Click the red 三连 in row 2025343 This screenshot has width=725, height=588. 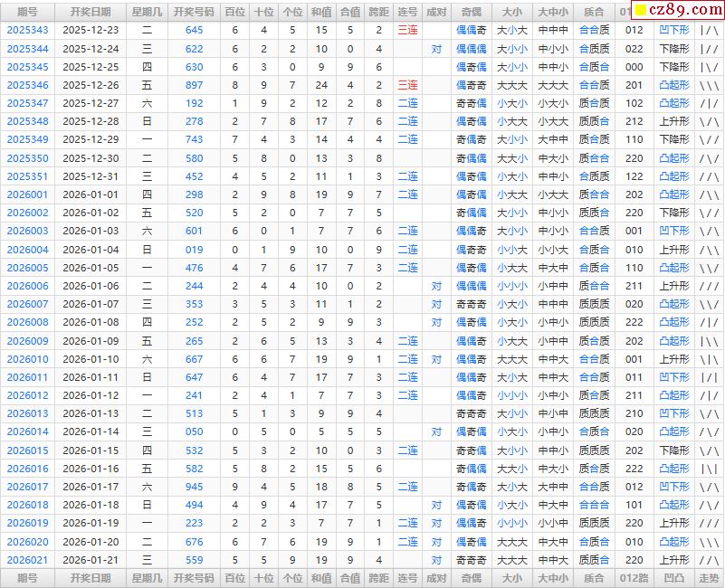[408, 30]
